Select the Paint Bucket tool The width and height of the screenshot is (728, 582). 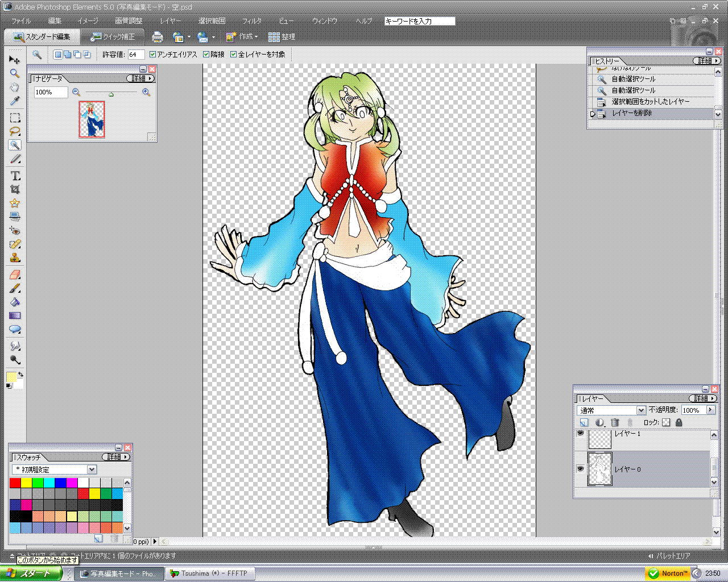point(15,302)
